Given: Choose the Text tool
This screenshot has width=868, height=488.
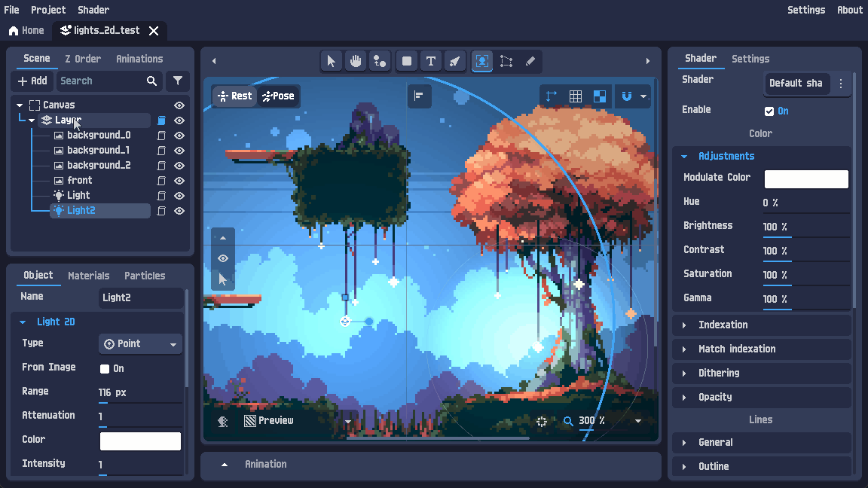Looking at the screenshot, I should pyautogui.click(x=431, y=61).
